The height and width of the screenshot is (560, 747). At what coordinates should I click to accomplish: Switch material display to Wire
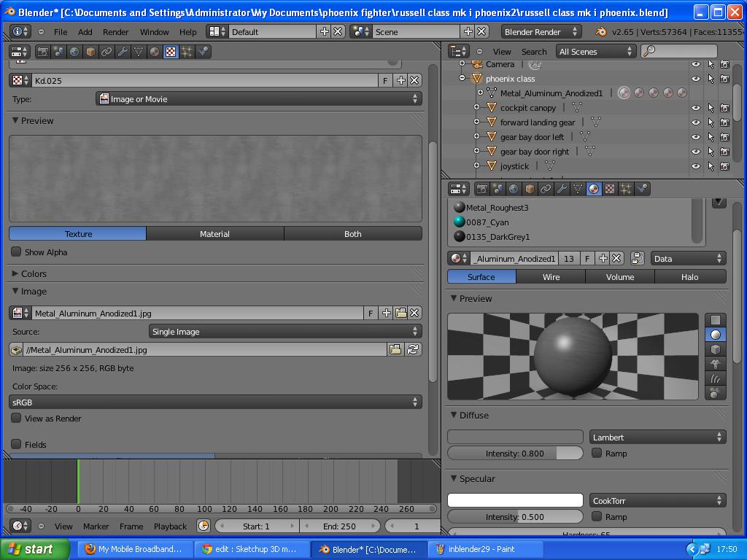tap(551, 276)
